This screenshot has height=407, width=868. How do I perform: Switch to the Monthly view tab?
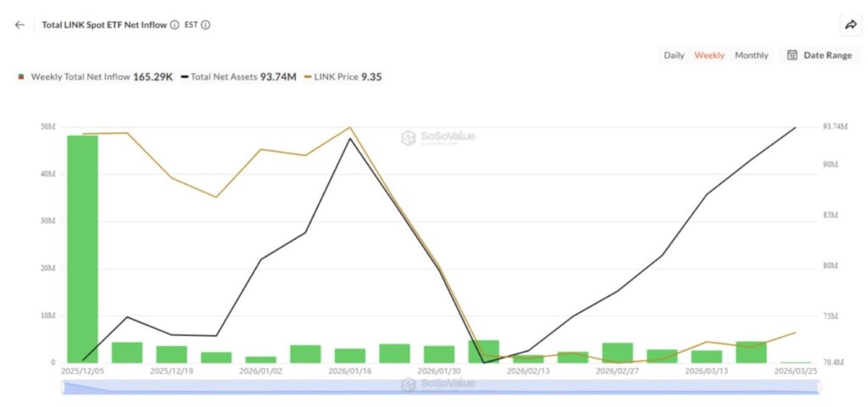[x=752, y=55]
